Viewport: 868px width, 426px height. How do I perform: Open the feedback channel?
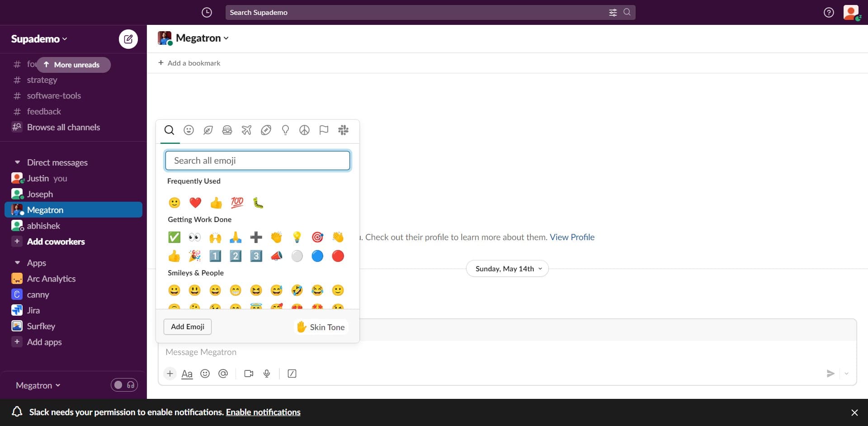(x=44, y=111)
